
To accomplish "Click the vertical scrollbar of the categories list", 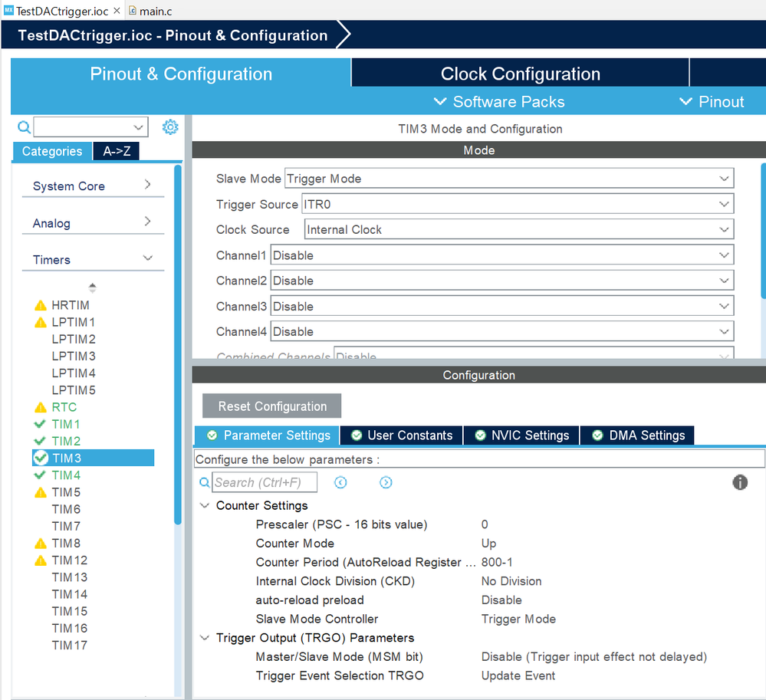I will click(178, 344).
